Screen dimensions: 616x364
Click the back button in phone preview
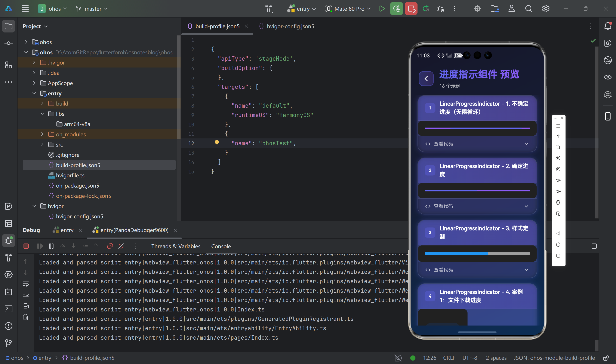[x=426, y=78]
